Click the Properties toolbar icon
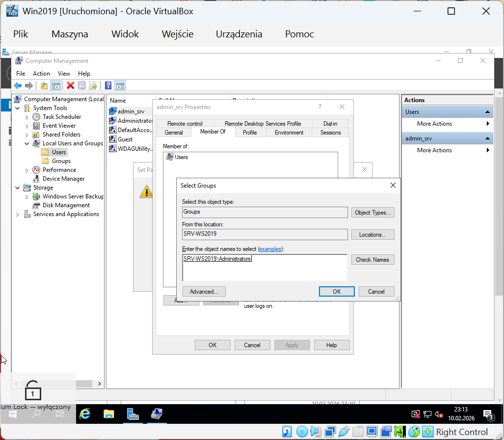Screen dimensions: 504x440 81,85
